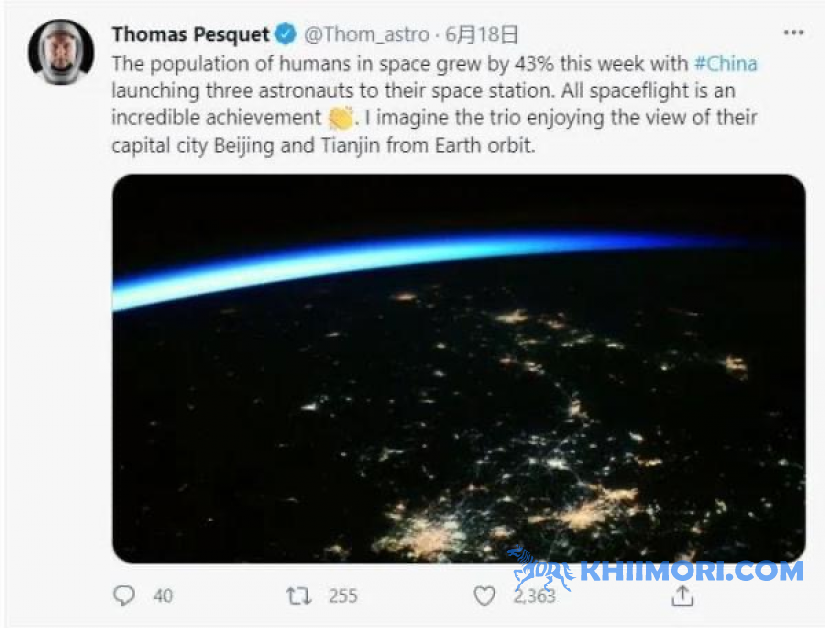Click the retweet count 255

343,596
